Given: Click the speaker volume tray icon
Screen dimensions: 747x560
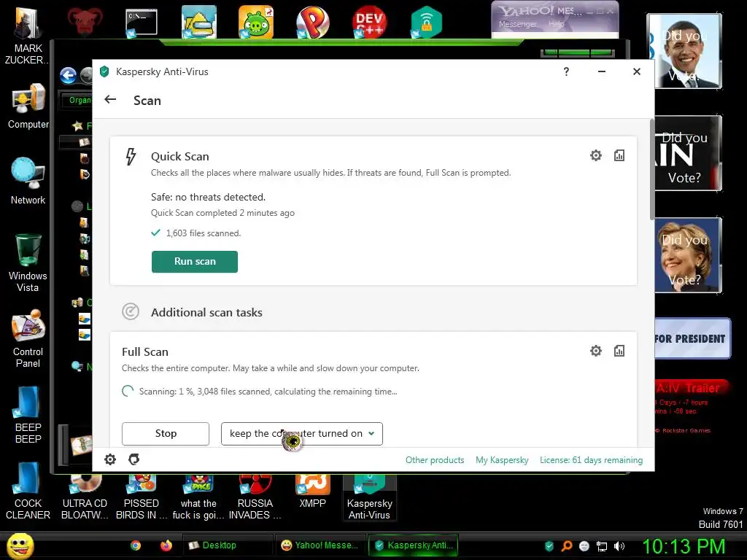Looking at the screenshot, I should 619,545.
